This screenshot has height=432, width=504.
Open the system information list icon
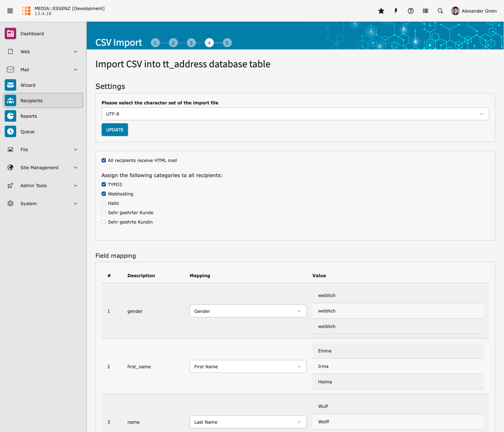pos(426,11)
